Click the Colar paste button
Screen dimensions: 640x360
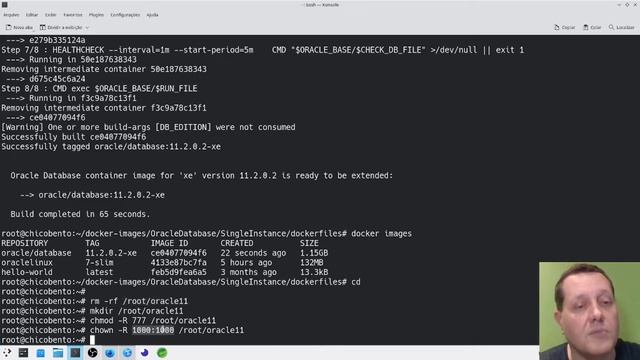(592, 27)
